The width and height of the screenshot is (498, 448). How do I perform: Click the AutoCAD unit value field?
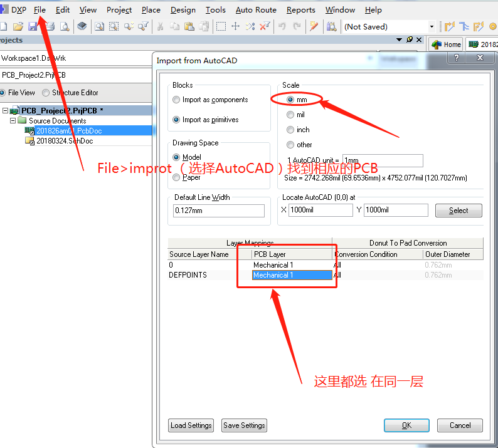pos(383,160)
